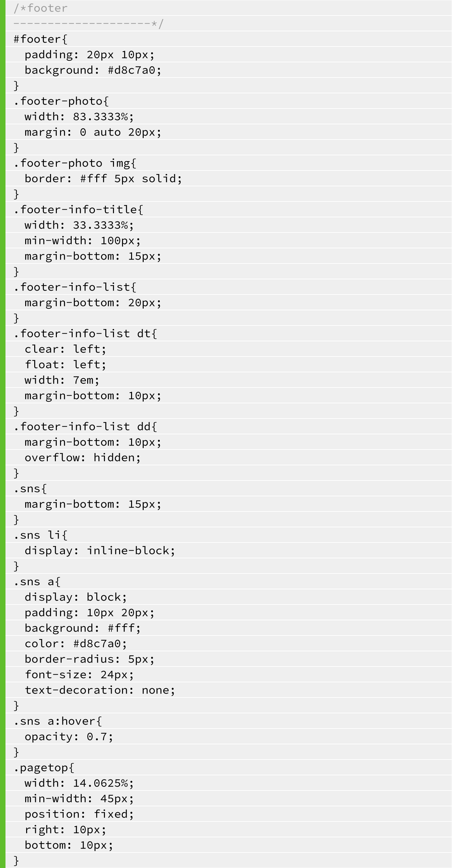Click the '.sns a:hover{' selector
The width and height of the screenshot is (452, 868).
(x=57, y=721)
